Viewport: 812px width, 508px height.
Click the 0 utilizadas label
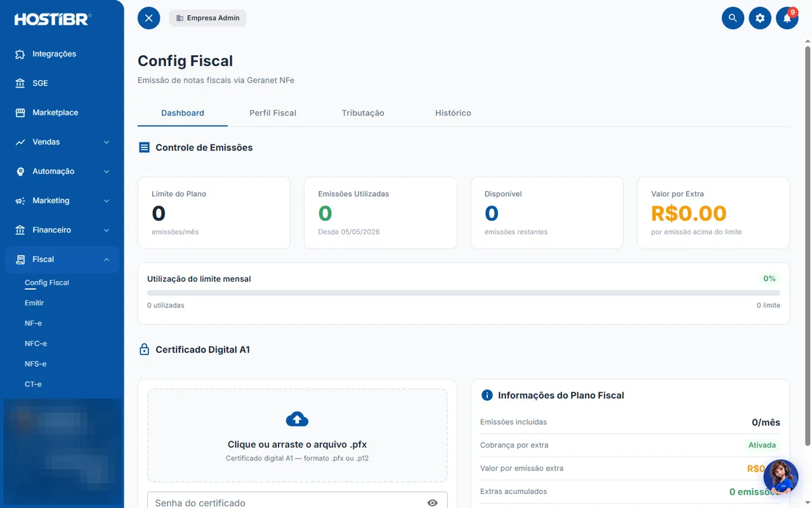pos(166,305)
